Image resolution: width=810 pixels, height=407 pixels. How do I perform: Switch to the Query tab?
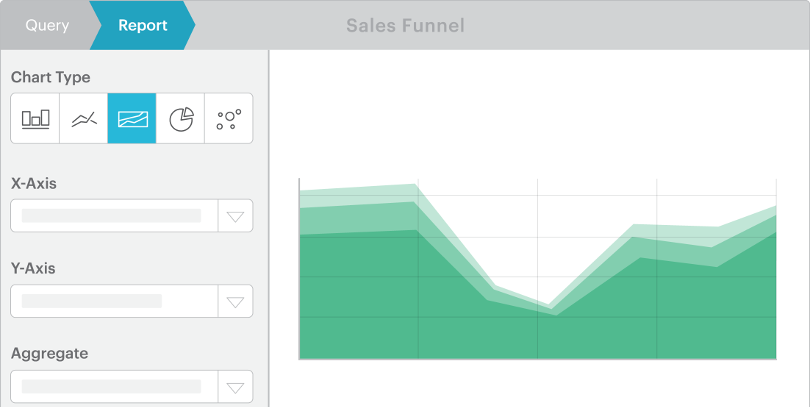pyautogui.click(x=47, y=25)
